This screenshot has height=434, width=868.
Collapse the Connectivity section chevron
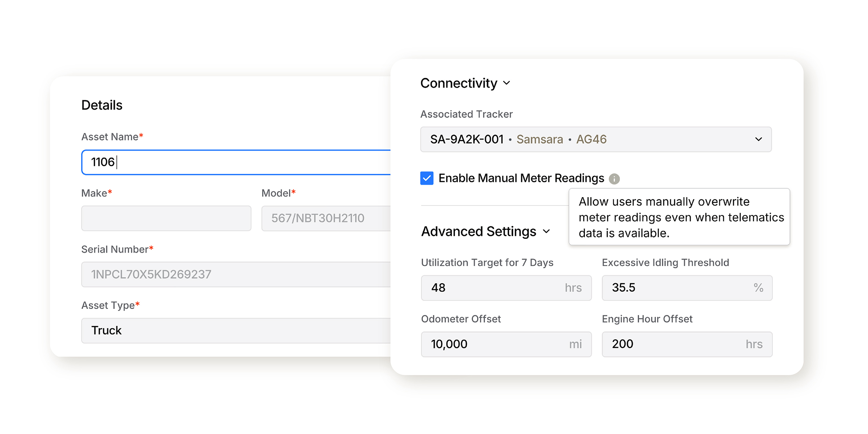(x=507, y=83)
